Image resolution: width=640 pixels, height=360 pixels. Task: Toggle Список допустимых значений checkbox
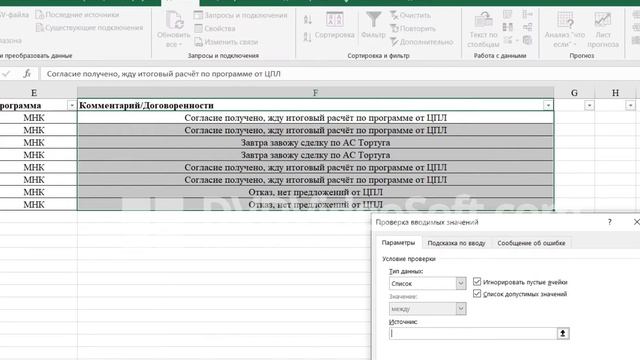(x=477, y=293)
